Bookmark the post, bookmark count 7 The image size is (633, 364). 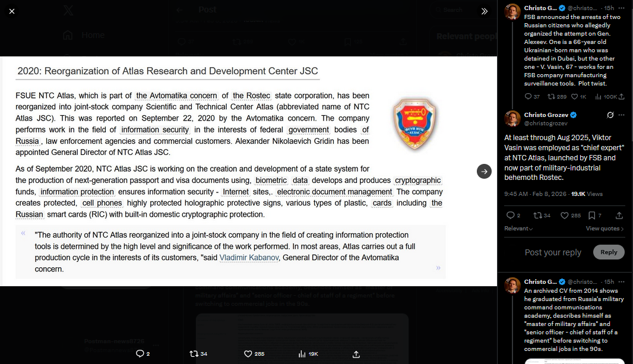[594, 216]
